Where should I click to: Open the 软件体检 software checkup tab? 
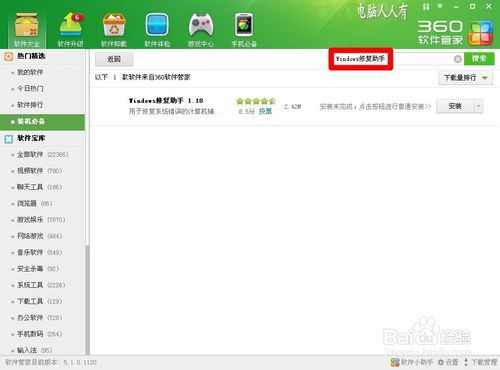pyautogui.click(x=157, y=30)
